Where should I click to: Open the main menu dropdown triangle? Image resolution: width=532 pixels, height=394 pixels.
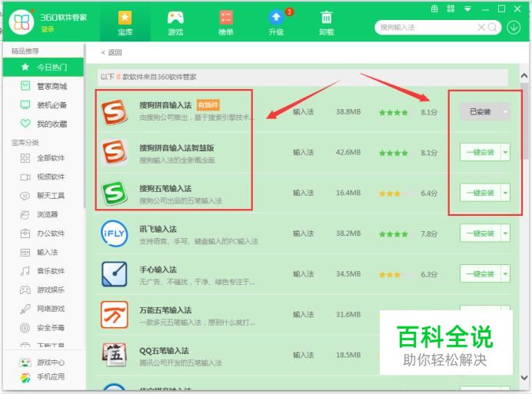tap(467, 9)
